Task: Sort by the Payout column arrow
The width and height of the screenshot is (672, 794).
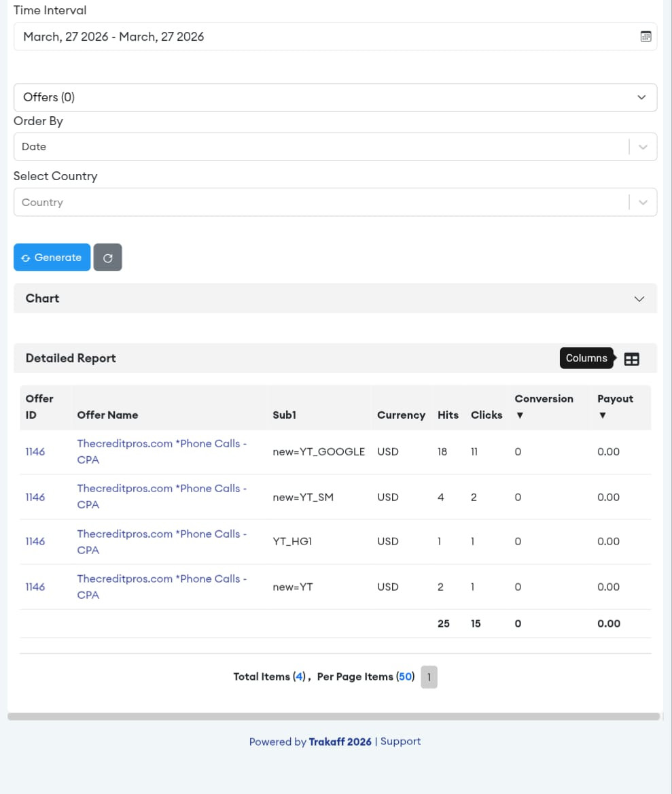Action: point(602,415)
